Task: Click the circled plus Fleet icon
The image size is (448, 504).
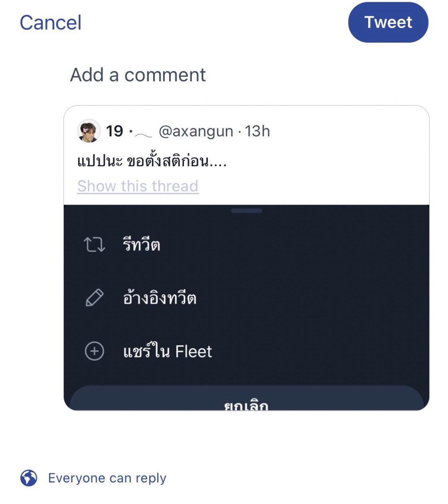Action: tap(95, 351)
